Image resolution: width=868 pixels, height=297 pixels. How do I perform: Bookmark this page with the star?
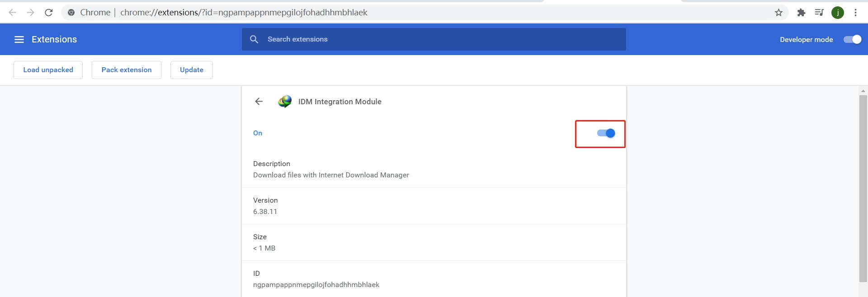[778, 13]
